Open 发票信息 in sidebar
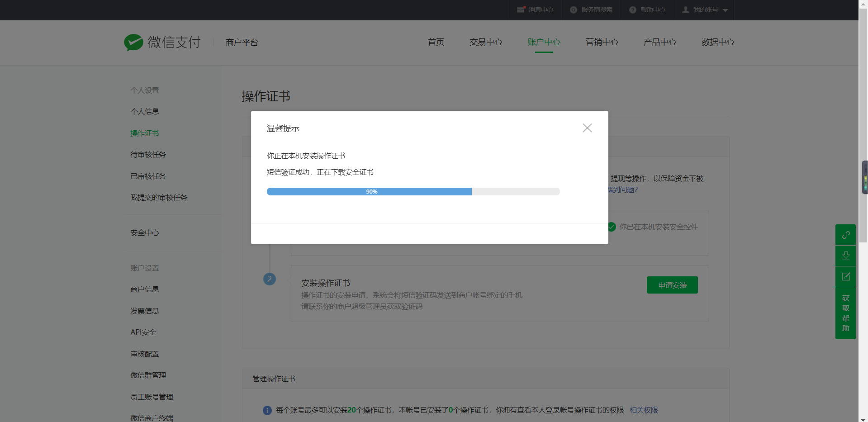The width and height of the screenshot is (868, 422). 145,311
